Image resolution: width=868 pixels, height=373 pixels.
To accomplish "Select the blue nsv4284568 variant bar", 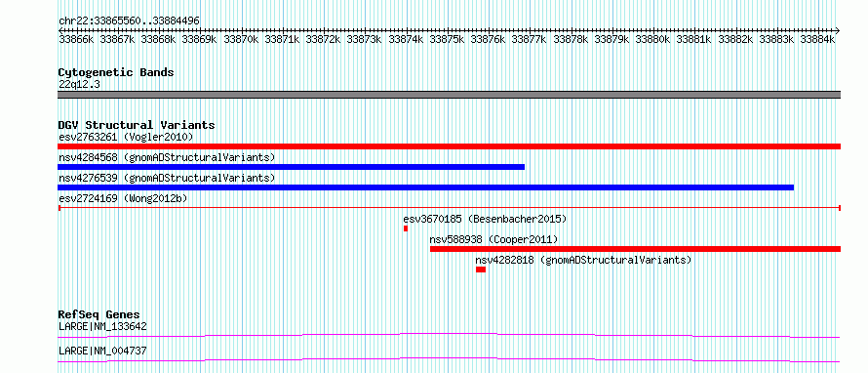I will pyautogui.click(x=292, y=167).
